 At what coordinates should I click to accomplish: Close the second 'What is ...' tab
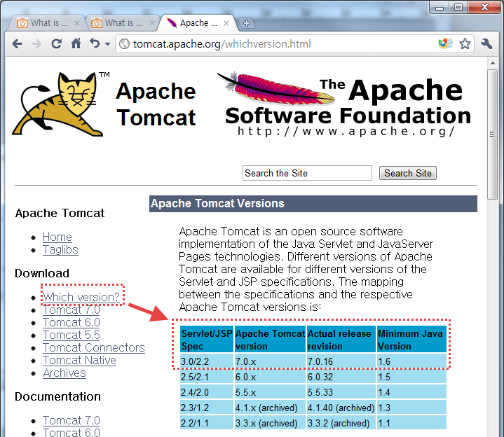(151, 23)
